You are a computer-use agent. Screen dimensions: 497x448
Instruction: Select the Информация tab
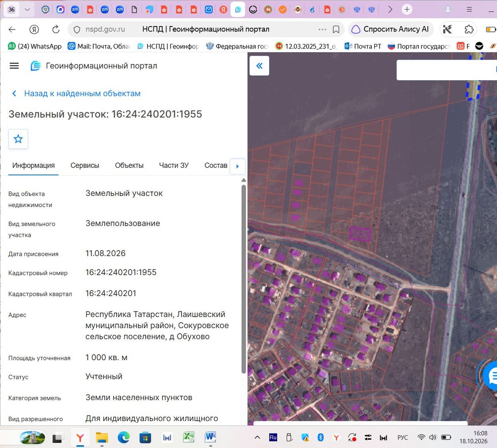pos(34,165)
